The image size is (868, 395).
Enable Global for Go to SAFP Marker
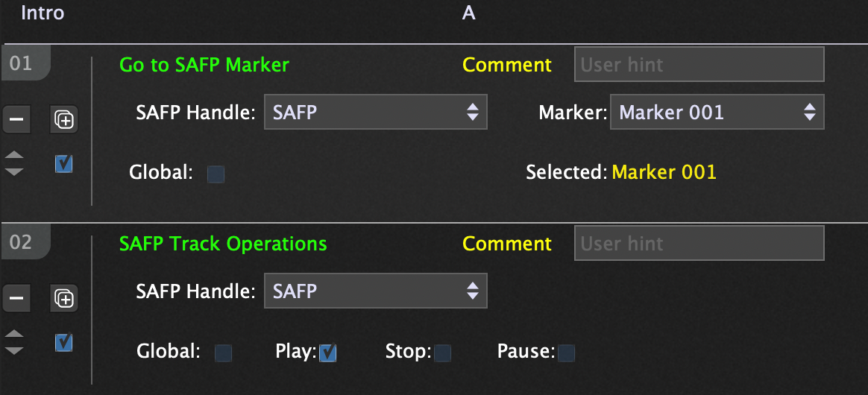pyautogui.click(x=216, y=174)
